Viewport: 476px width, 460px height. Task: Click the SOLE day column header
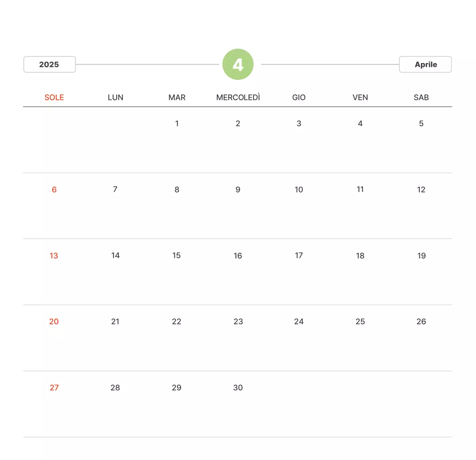pos(54,97)
